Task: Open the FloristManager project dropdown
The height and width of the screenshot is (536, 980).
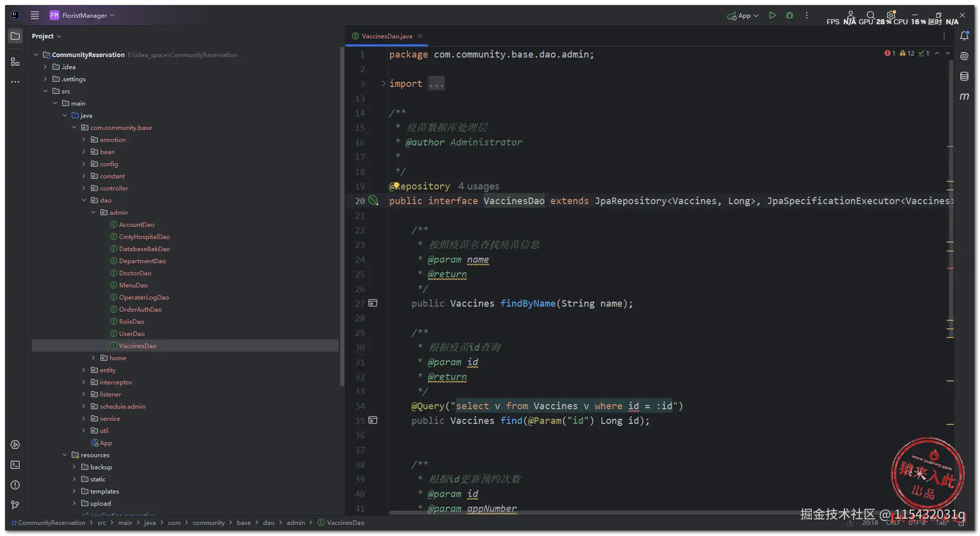Action: click(x=82, y=15)
